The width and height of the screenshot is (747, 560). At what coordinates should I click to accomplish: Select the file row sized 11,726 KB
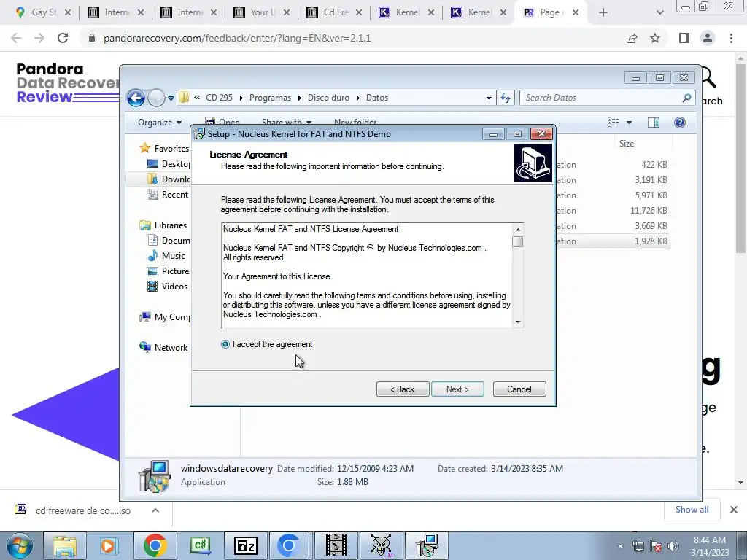click(x=613, y=211)
